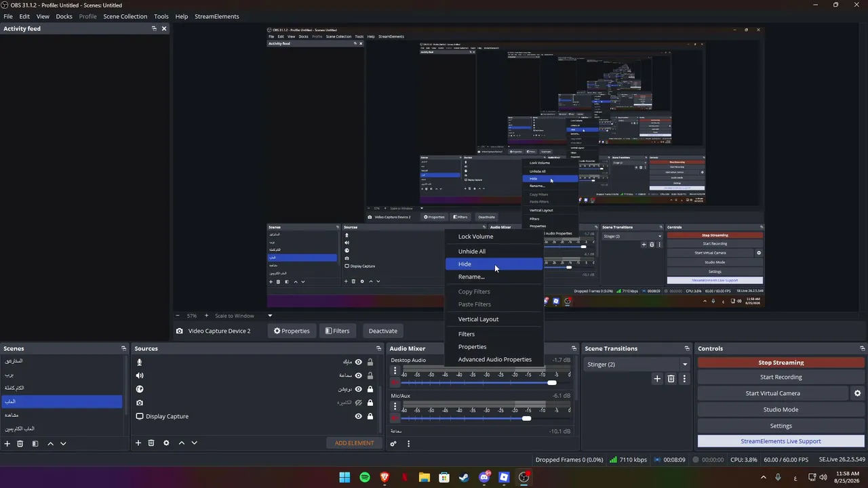
Task: Open the Mic/Aux three-dot options
Action: [x=395, y=407]
